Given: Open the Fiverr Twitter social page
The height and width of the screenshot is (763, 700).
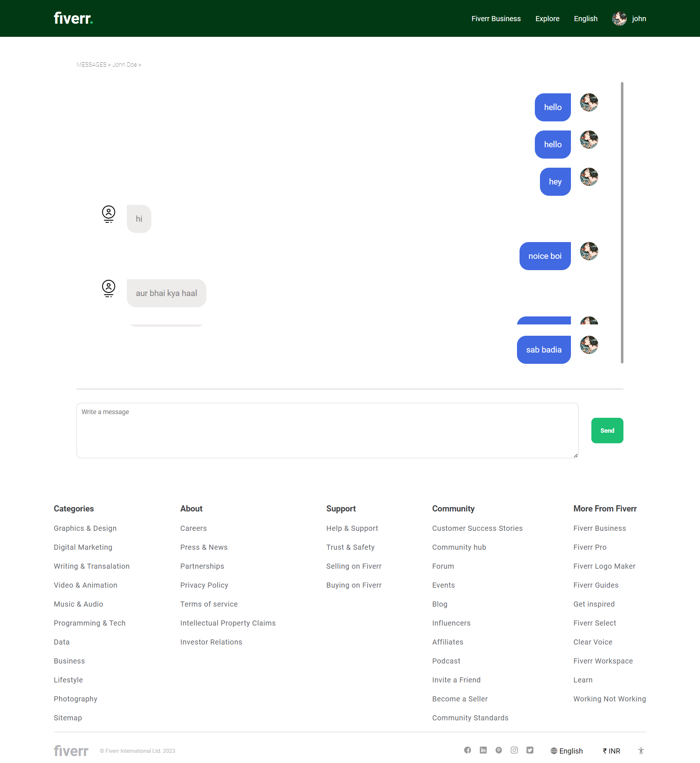Looking at the screenshot, I should 530,750.
